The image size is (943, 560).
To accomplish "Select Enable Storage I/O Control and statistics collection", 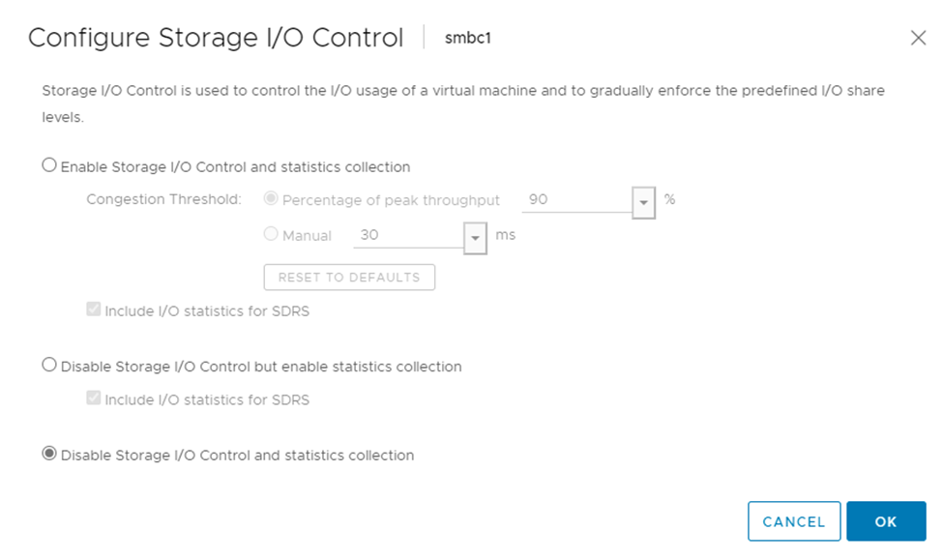I will (49, 166).
